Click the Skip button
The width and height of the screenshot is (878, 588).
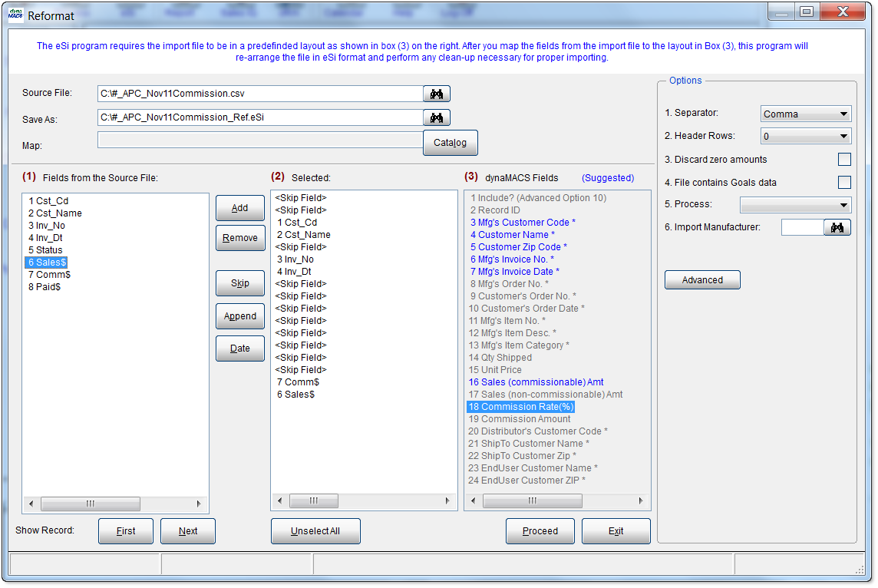coord(239,283)
